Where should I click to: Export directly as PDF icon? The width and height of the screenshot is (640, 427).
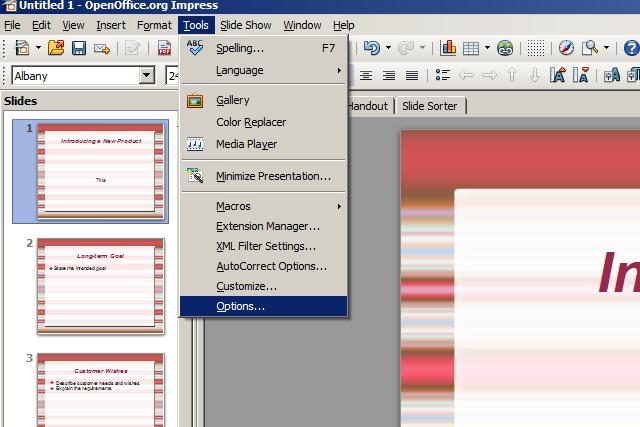164,48
